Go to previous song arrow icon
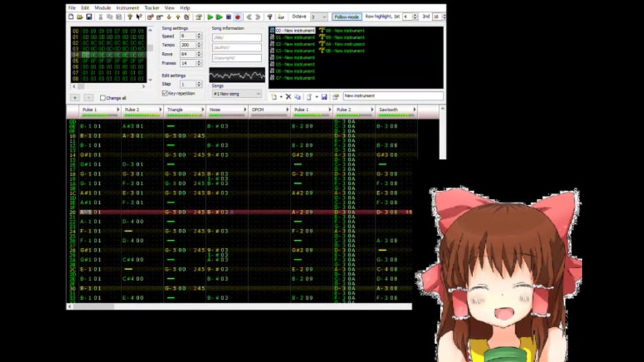 [x=249, y=17]
